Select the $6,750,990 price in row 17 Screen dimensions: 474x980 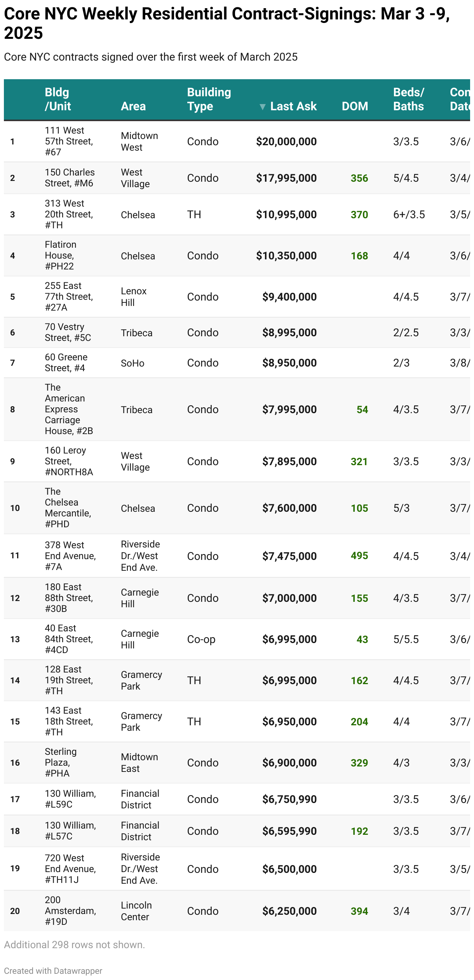point(289,799)
